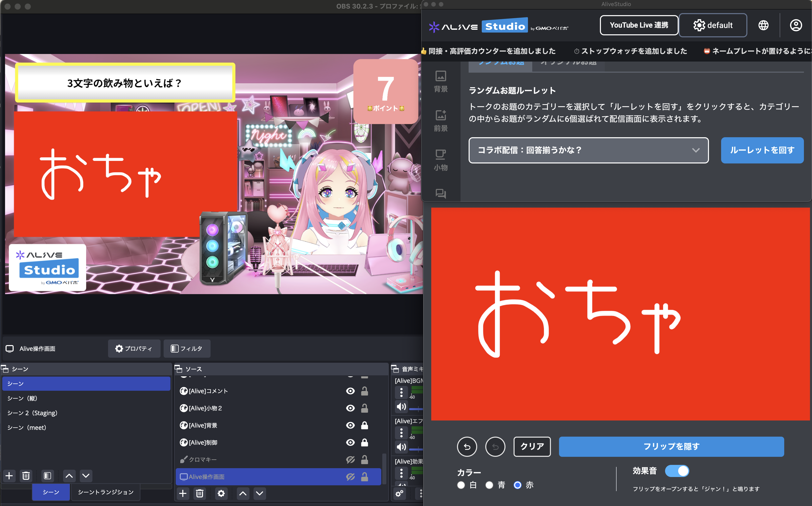Open プロパティ for the selected source
The image size is (812, 506).
[x=134, y=348]
